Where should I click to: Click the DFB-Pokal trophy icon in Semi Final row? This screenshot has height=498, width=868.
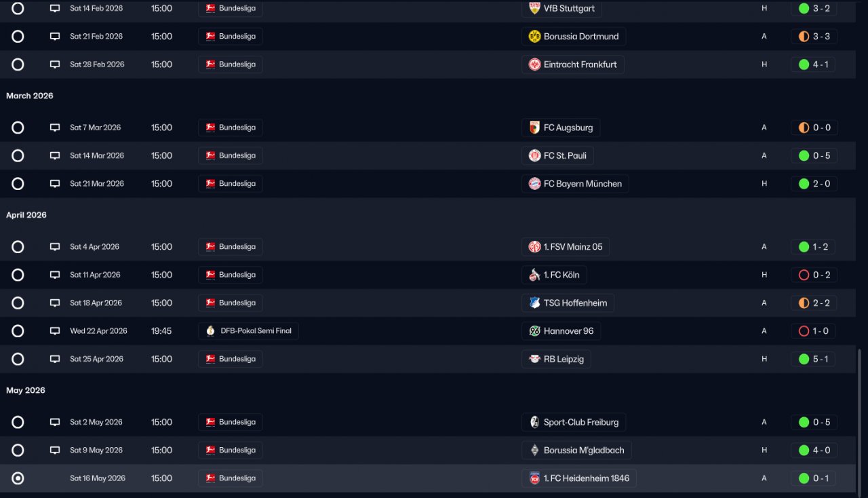(x=210, y=331)
